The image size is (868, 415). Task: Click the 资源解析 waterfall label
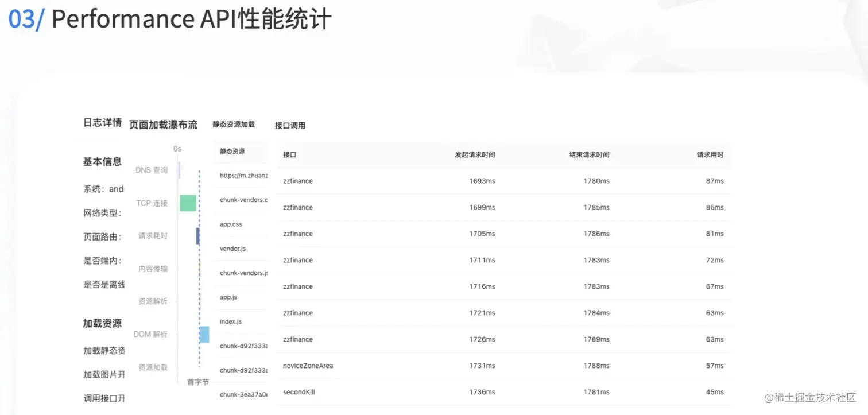tap(153, 301)
